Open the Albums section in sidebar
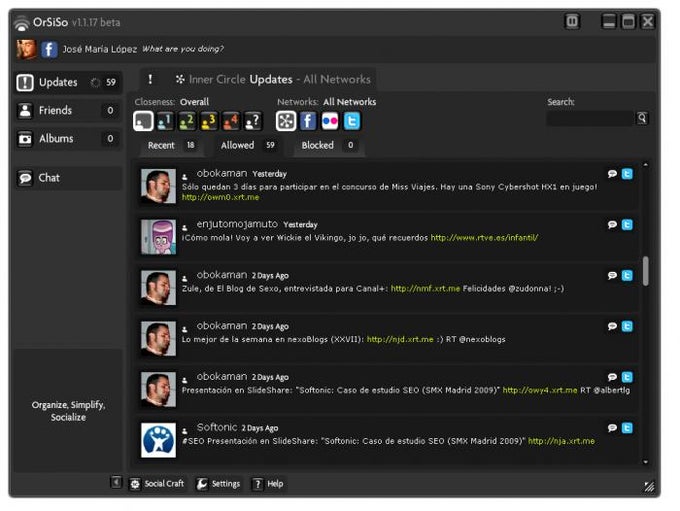 click(x=68, y=138)
